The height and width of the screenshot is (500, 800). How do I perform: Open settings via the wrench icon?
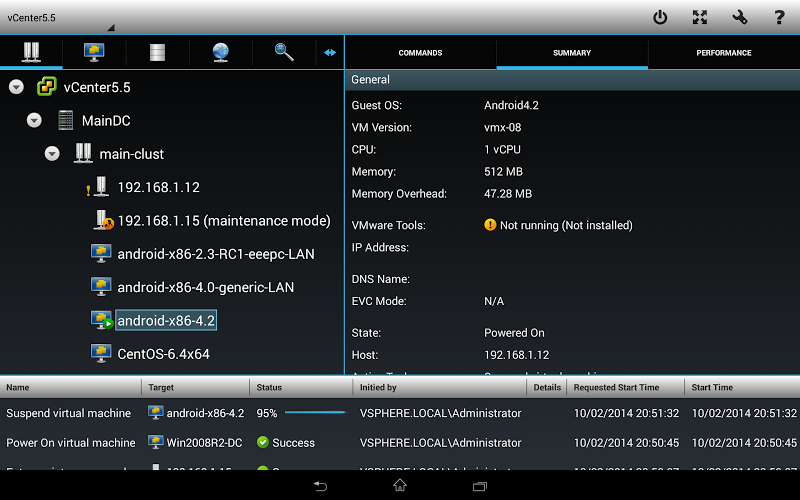tap(739, 17)
